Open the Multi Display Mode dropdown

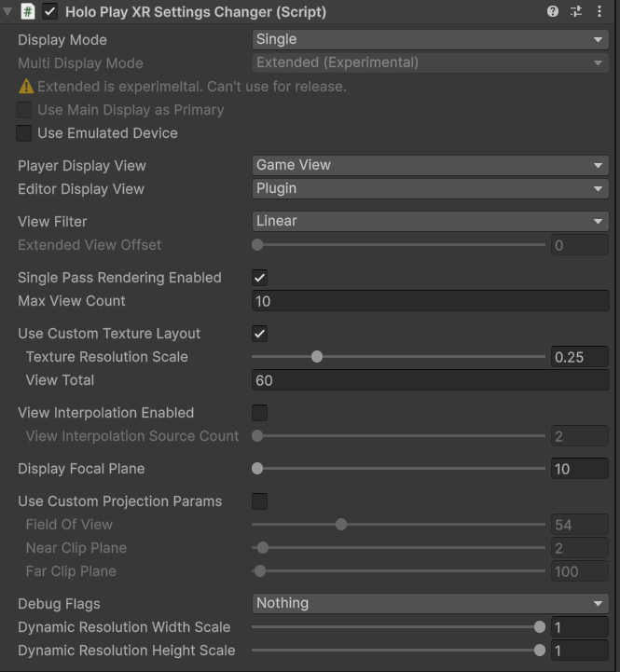tap(430, 62)
